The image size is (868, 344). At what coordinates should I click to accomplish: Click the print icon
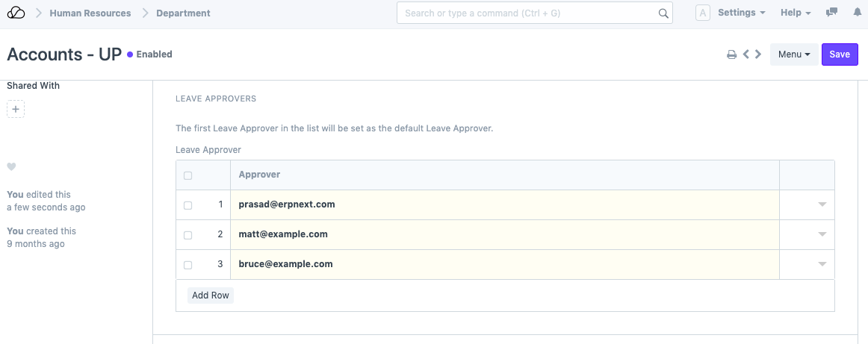coord(732,54)
